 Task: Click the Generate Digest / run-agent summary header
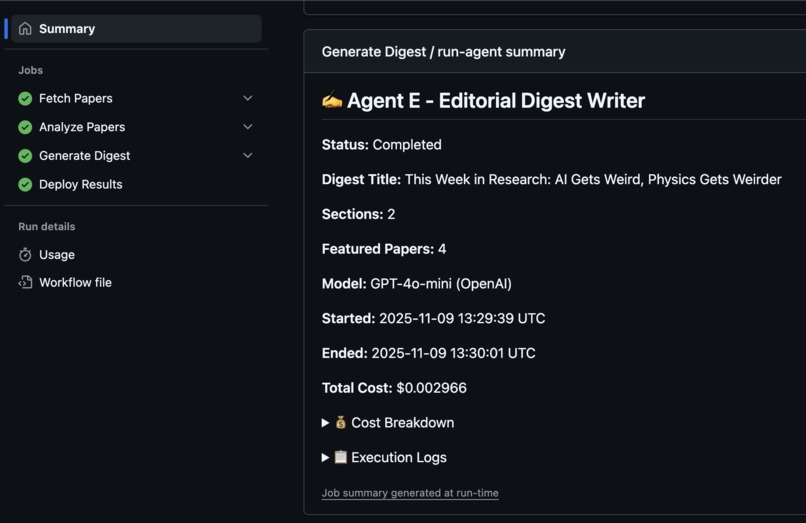tap(444, 52)
